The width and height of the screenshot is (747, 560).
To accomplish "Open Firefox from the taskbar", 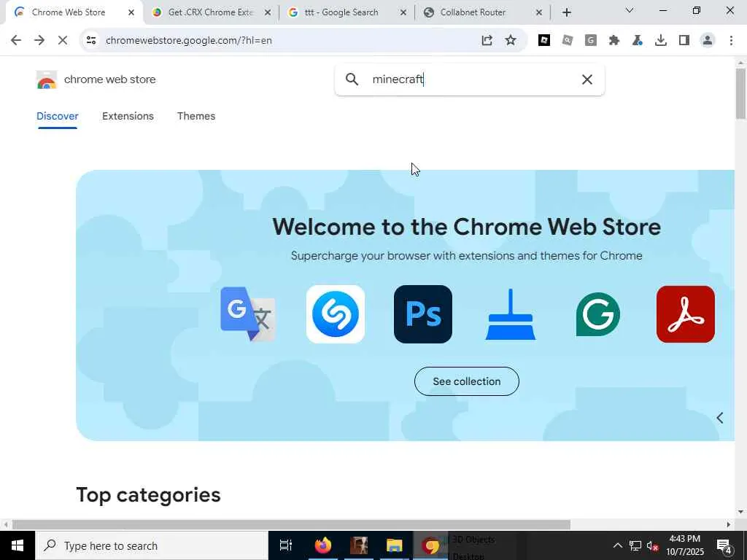I will [323, 545].
